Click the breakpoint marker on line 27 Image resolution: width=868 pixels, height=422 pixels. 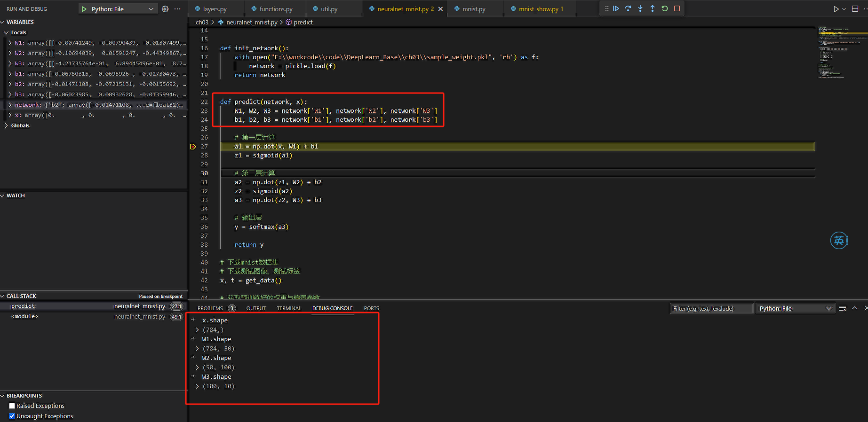pyautogui.click(x=193, y=147)
